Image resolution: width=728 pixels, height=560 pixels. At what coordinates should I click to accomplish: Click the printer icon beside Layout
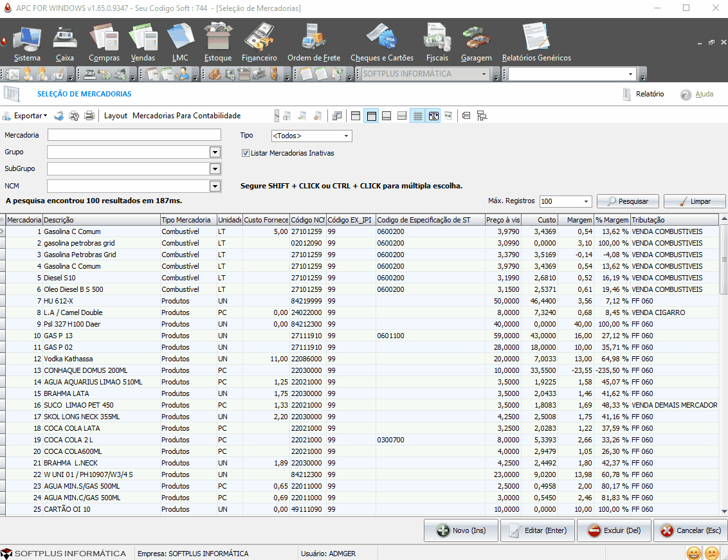click(x=89, y=116)
